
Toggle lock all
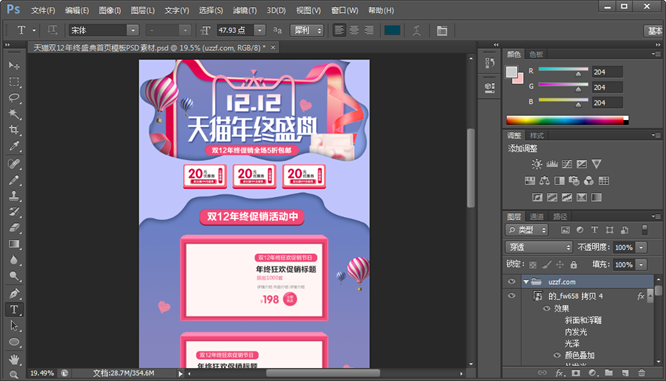[x=573, y=265]
